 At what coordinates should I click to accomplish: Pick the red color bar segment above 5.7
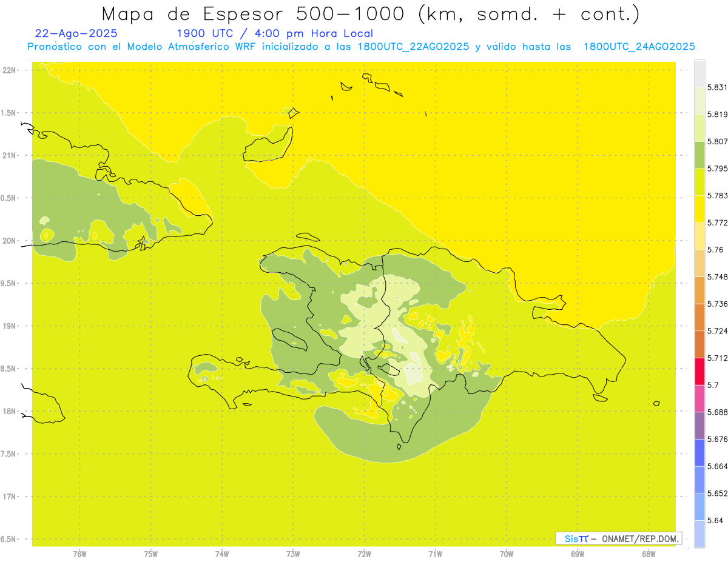699,372
